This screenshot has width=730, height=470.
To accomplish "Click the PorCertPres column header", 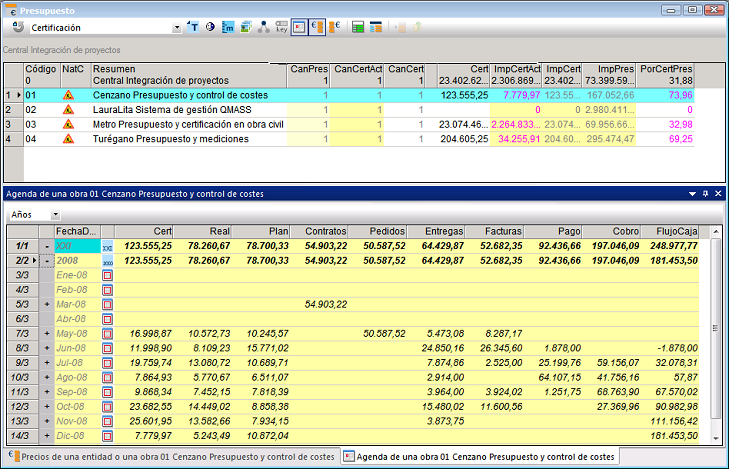I will point(666,69).
